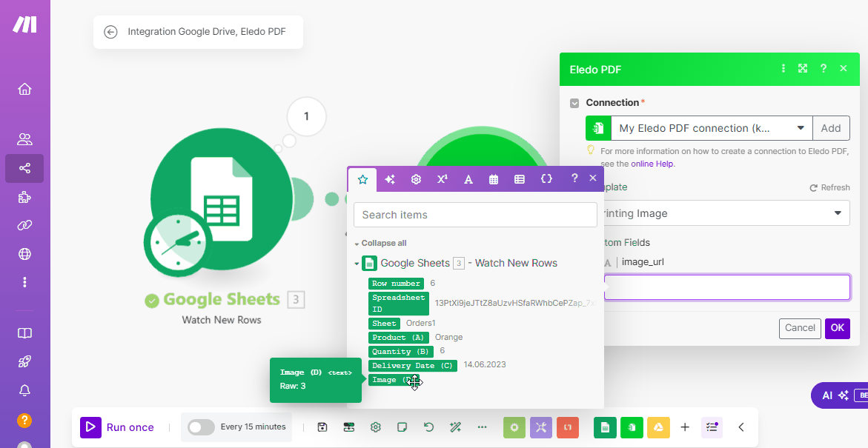This screenshot has width=868, height=448.
Task: Open the three-dot More menu in sidebar
Action: pos(24,283)
